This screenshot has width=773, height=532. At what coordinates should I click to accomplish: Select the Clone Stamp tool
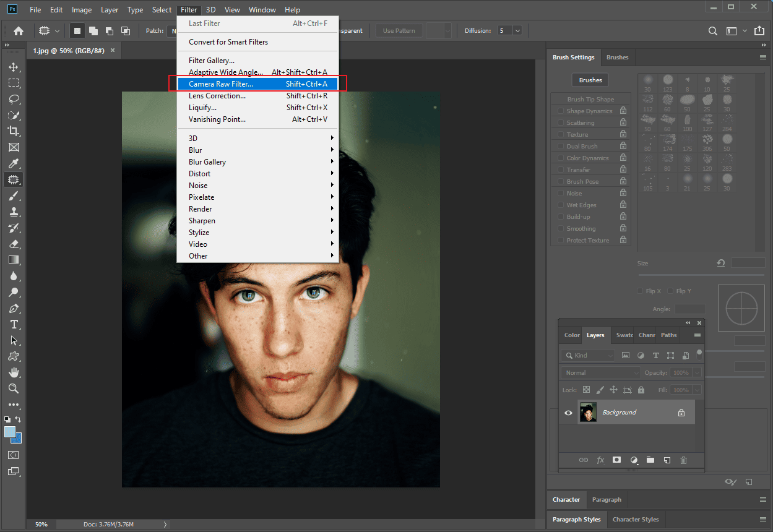point(13,212)
